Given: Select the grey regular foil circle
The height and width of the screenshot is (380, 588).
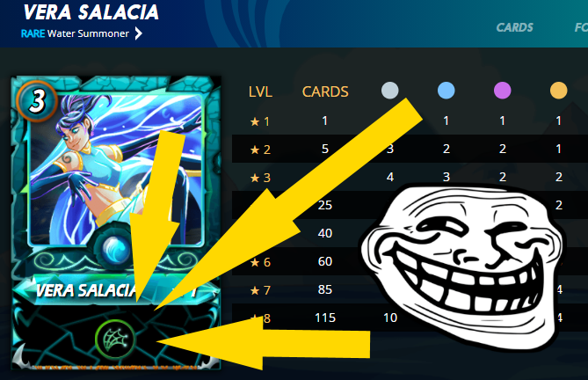Looking at the screenshot, I should [x=389, y=91].
